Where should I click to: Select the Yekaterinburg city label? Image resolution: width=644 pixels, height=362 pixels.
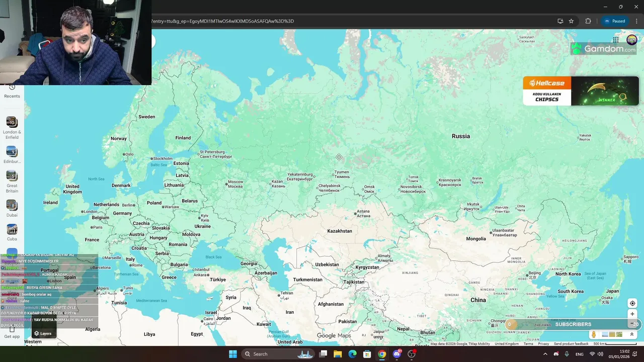(300, 176)
